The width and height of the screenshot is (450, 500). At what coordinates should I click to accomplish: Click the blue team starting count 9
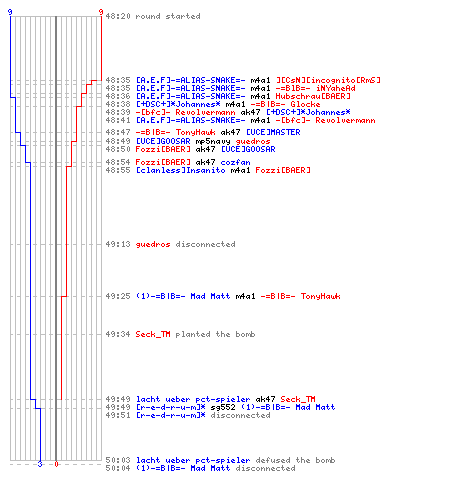click(10, 12)
